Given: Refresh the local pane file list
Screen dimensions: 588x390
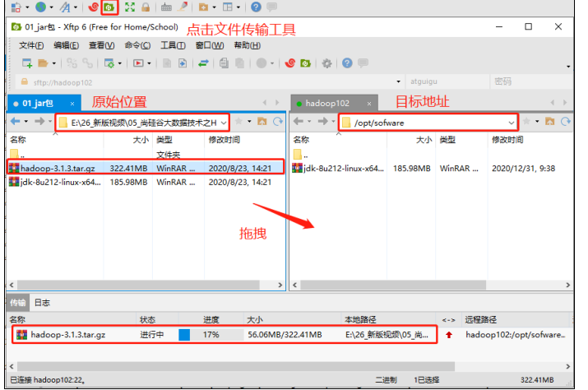Looking at the screenshot, I should coord(278,122).
